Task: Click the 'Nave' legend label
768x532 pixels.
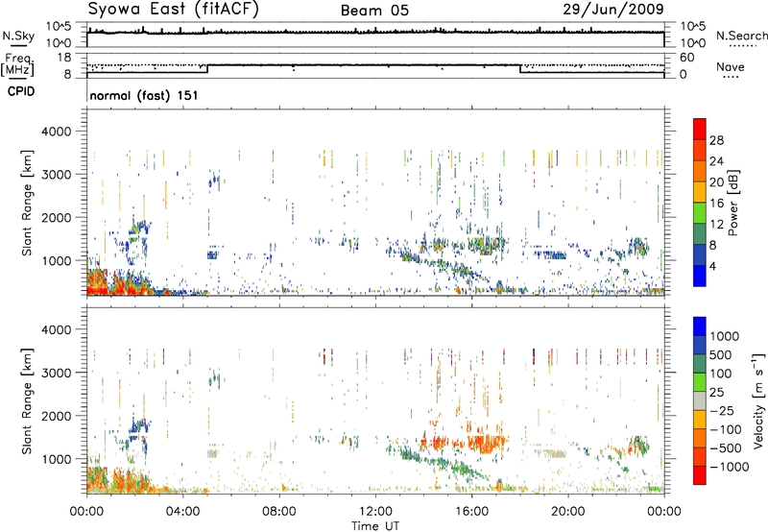Action: click(731, 66)
